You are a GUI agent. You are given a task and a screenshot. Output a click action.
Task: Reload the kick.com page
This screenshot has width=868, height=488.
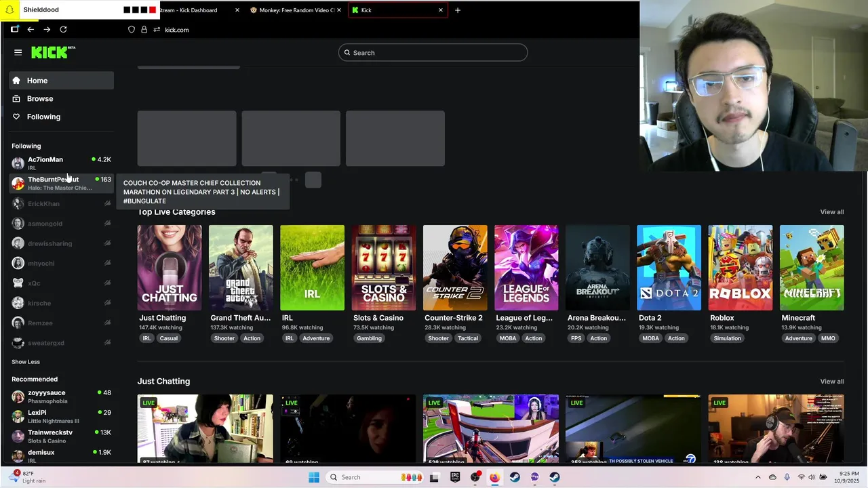click(63, 29)
